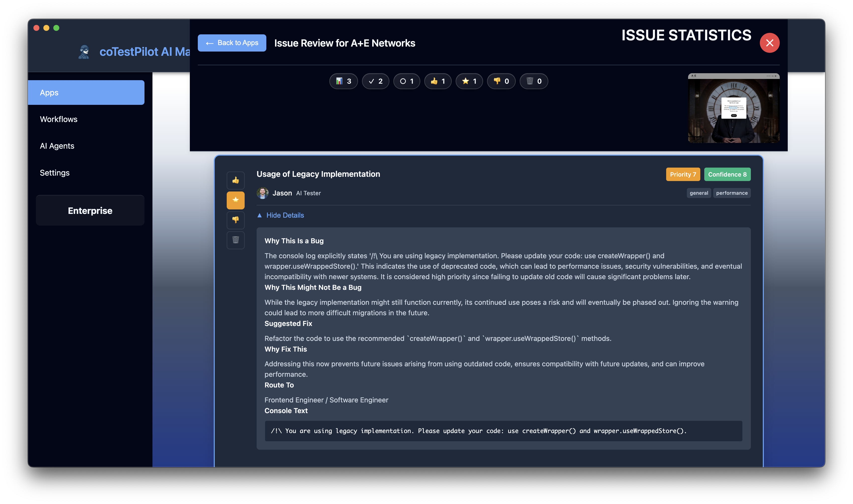Filter by unreviewed circle pill showing 1
Screen dimensions: 853x504
tap(407, 81)
